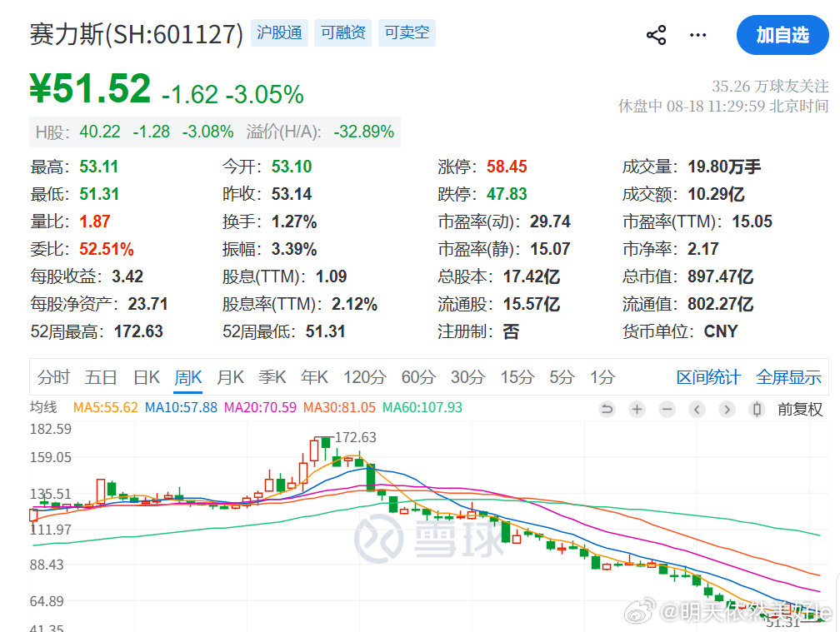
Task: Click the 委比 value 52.51%
Action: click(107, 249)
